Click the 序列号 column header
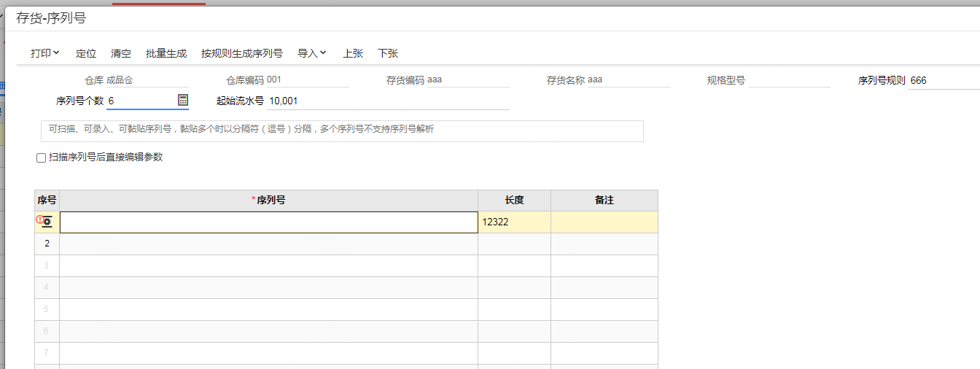Viewport: 980px width, 369px height. 269,201
